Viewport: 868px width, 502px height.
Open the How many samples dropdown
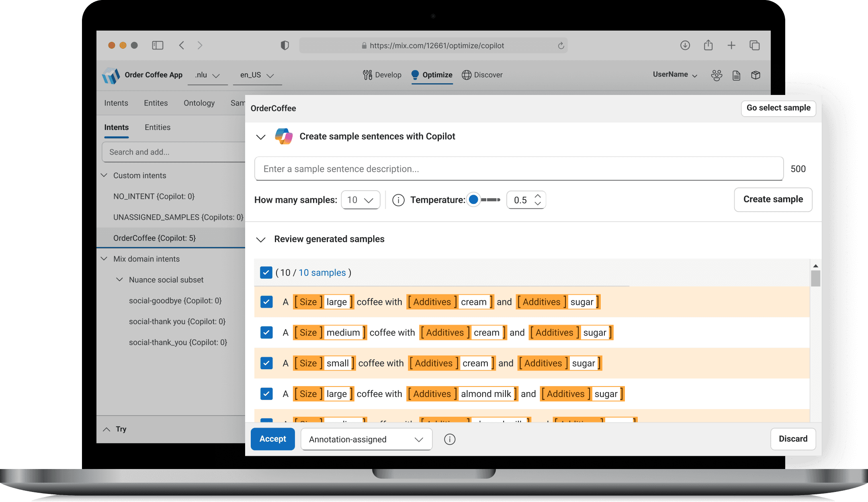click(360, 200)
